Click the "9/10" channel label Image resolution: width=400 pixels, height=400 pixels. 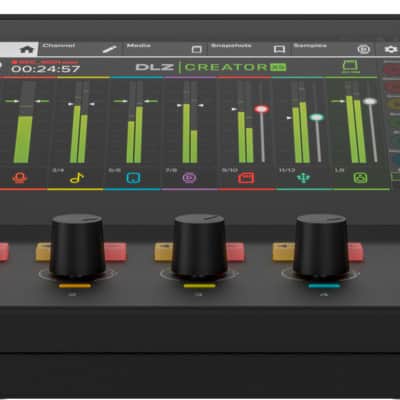point(230,170)
